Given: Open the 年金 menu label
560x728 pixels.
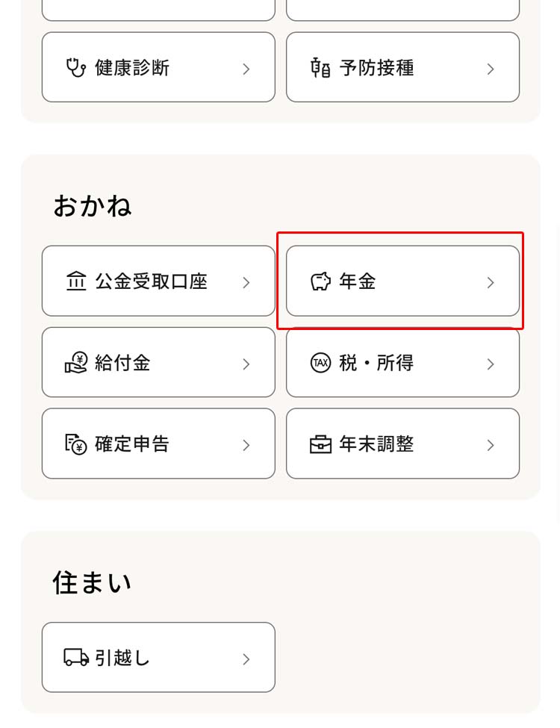Looking at the screenshot, I should click(x=358, y=281).
